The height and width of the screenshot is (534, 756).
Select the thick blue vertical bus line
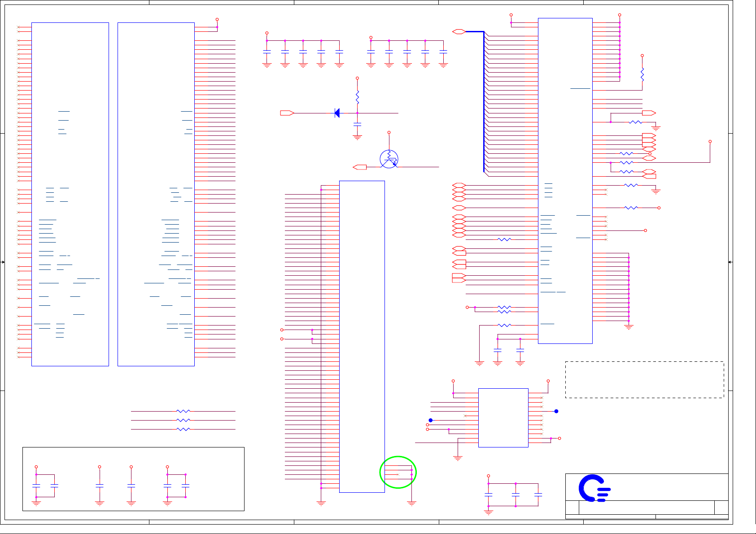tap(484, 102)
